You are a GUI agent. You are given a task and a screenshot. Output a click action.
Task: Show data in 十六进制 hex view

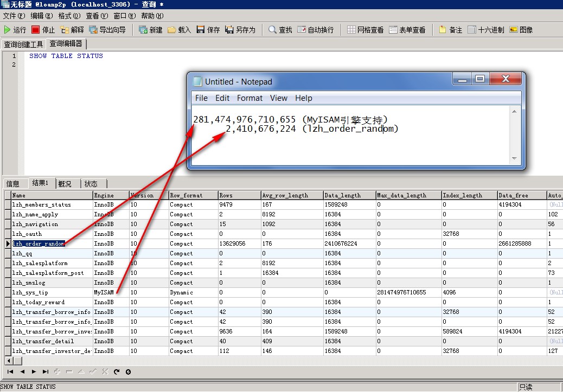(x=486, y=30)
